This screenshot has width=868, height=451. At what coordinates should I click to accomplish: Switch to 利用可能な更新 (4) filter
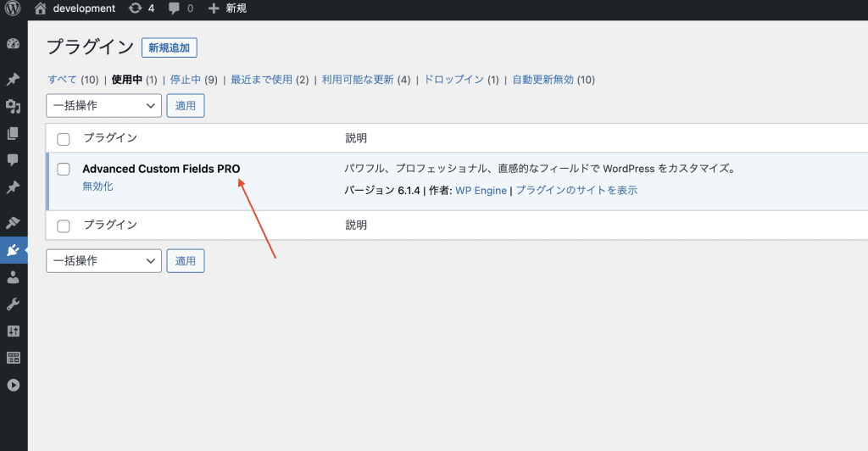point(366,80)
